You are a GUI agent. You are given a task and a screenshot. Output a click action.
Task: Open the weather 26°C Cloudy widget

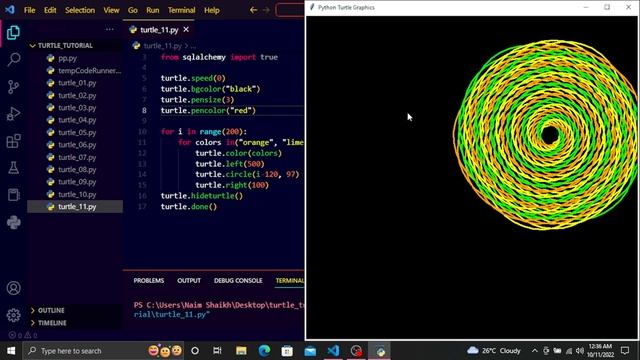495,351
